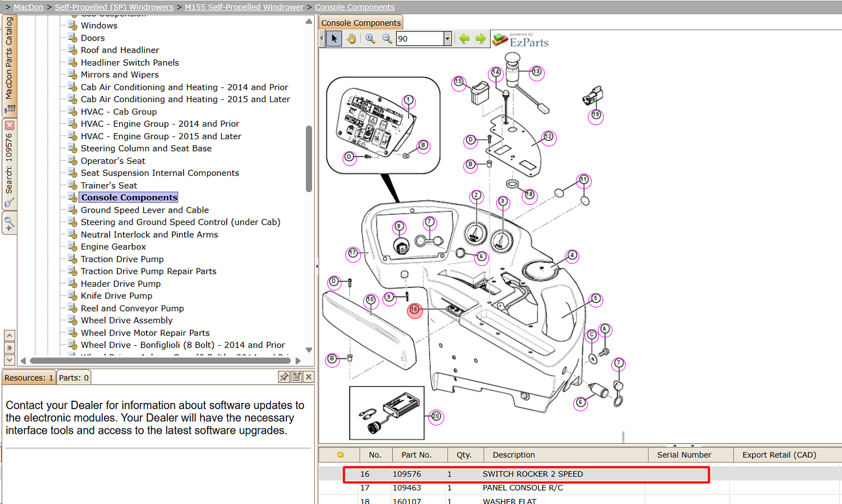Image resolution: width=842 pixels, height=504 pixels.
Task: Select Operator's Seat tree entry
Action: 113,161
